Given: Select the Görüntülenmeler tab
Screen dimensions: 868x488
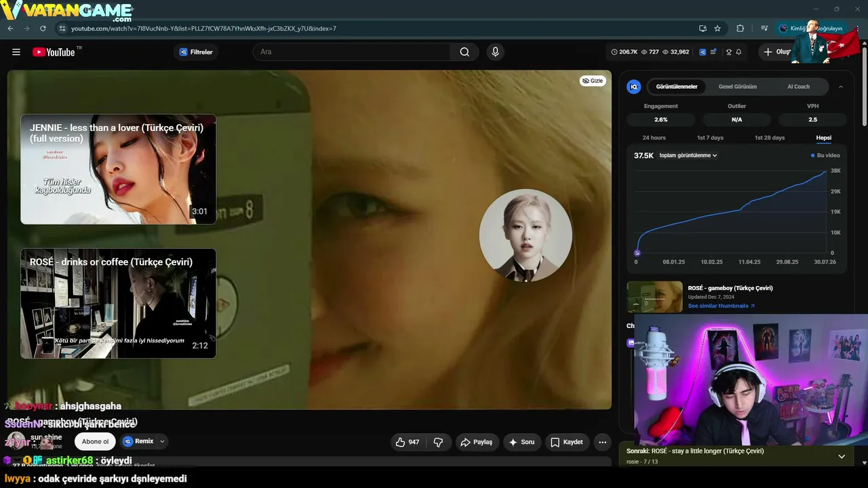Looking at the screenshot, I should 677,87.
